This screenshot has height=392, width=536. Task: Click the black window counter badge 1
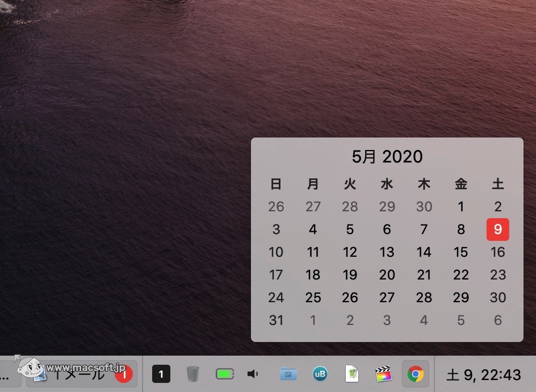(x=161, y=374)
